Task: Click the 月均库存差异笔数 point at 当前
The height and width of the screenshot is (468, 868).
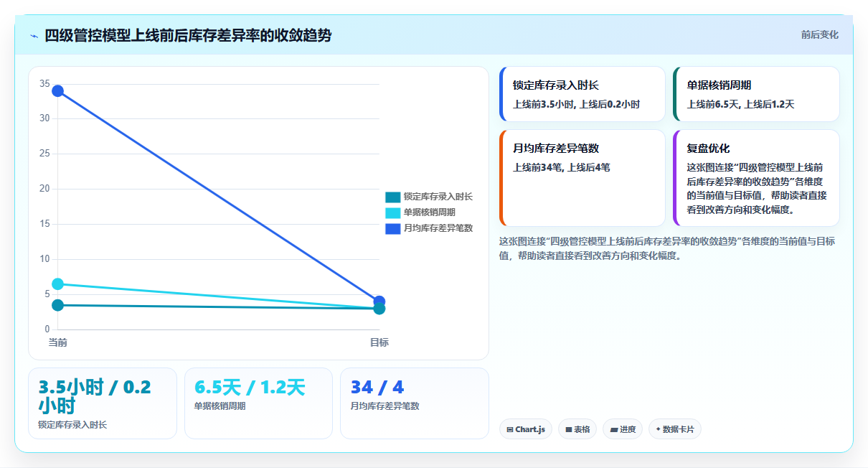Action: click(x=57, y=91)
